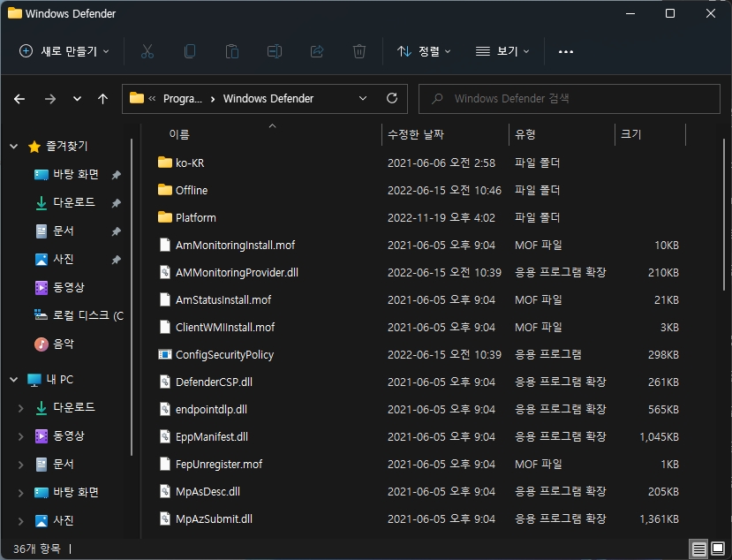The image size is (732, 560).
Task: Select the Offline folder
Action: pos(192,190)
